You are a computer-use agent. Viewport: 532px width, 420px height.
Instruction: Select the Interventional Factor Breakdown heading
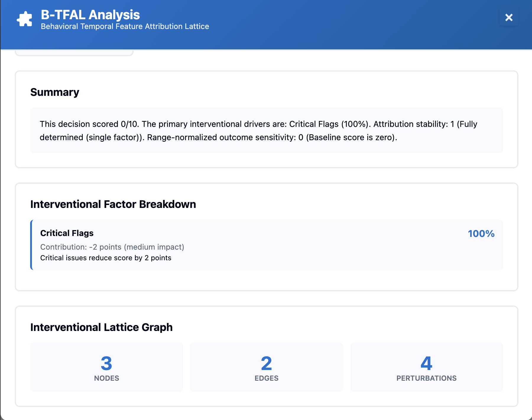click(113, 204)
